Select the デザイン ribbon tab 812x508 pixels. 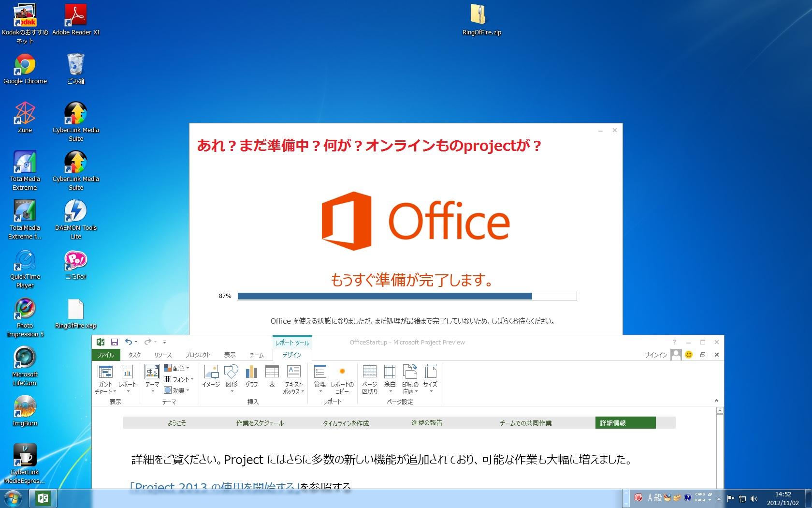pos(292,355)
